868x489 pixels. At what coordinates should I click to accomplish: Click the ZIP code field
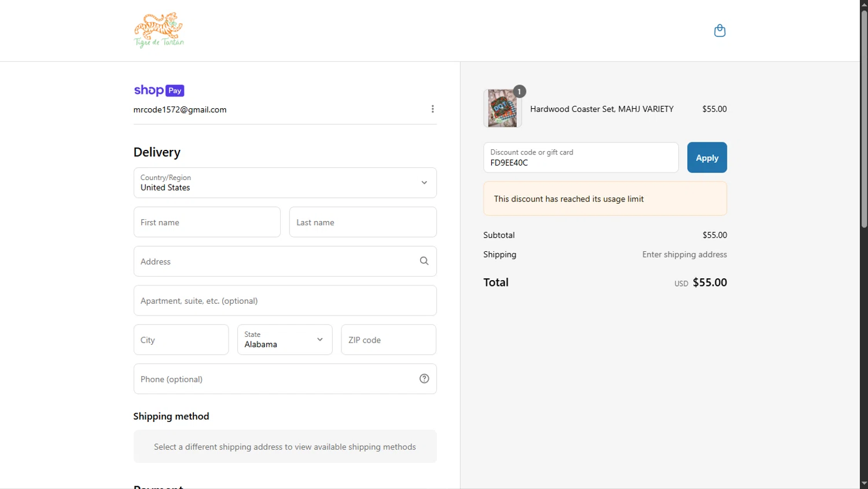click(x=388, y=340)
